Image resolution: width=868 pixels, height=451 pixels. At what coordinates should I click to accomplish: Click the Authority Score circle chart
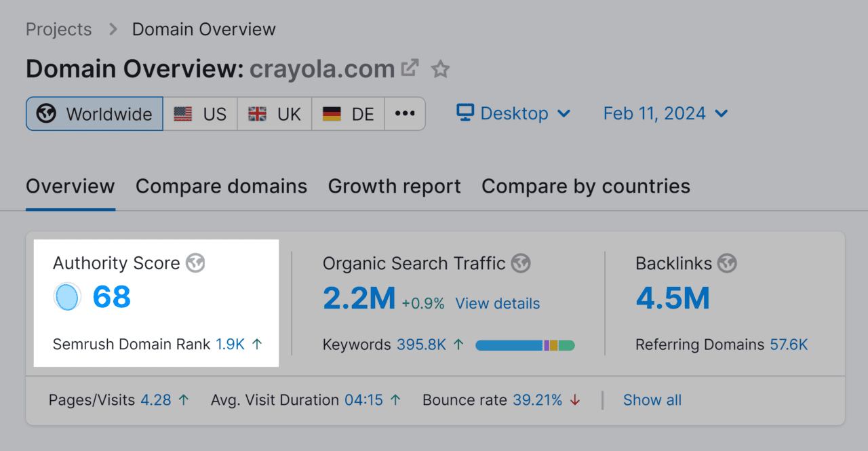coord(66,297)
